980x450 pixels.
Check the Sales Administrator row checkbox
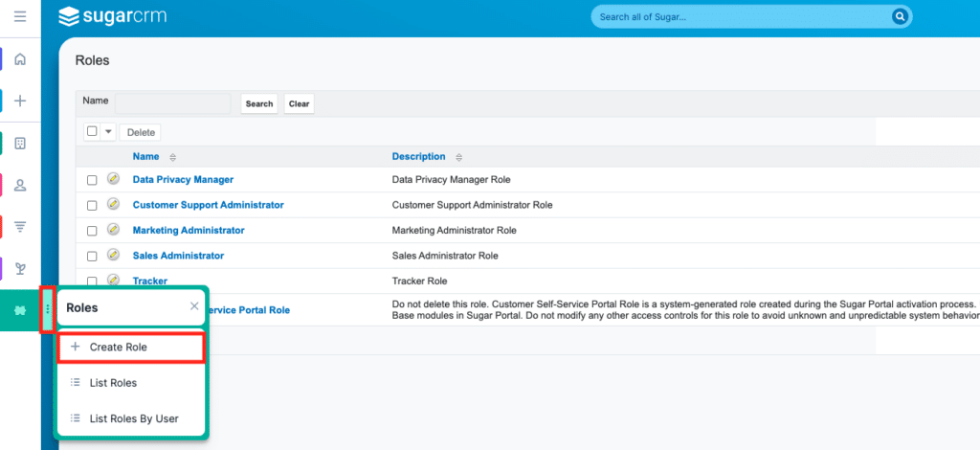click(x=92, y=257)
